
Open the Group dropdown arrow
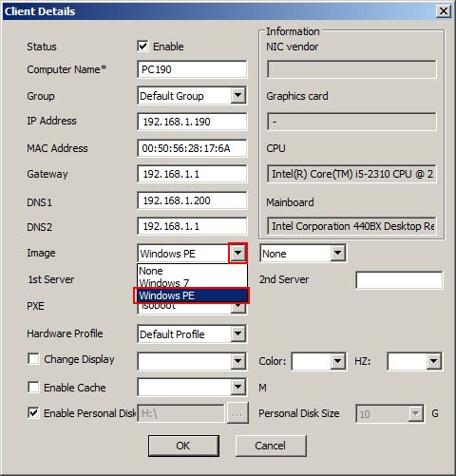[x=238, y=95]
